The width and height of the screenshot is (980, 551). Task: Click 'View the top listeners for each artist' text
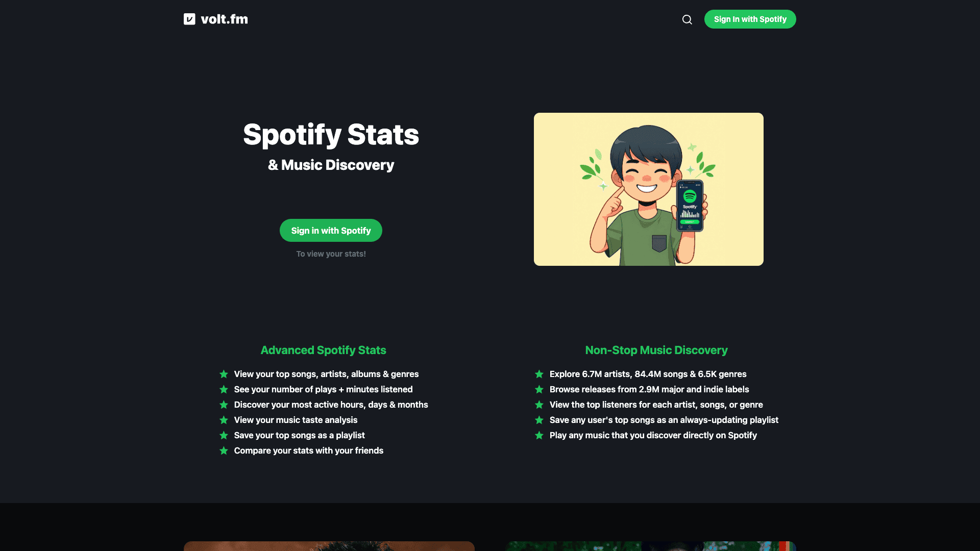pos(656,405)
